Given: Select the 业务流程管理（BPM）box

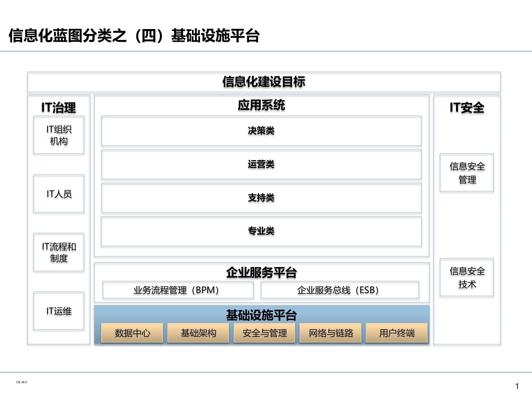Looking at the screenshot, I should [178, 290].
